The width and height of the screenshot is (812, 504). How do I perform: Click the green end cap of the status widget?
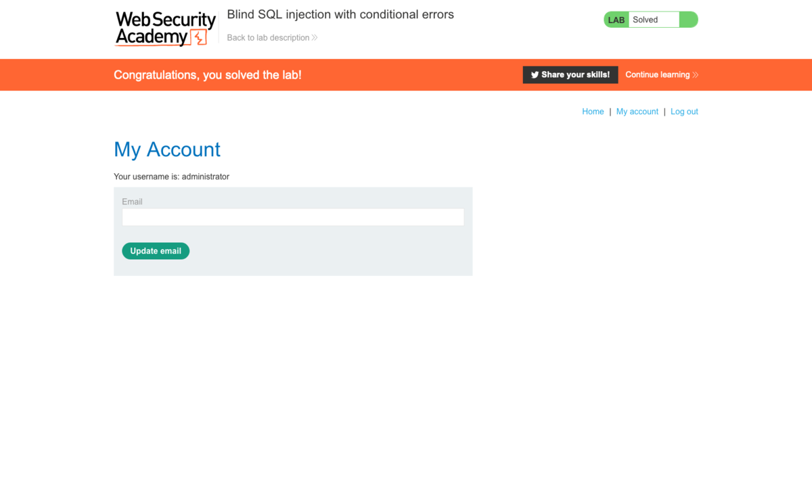688,20
